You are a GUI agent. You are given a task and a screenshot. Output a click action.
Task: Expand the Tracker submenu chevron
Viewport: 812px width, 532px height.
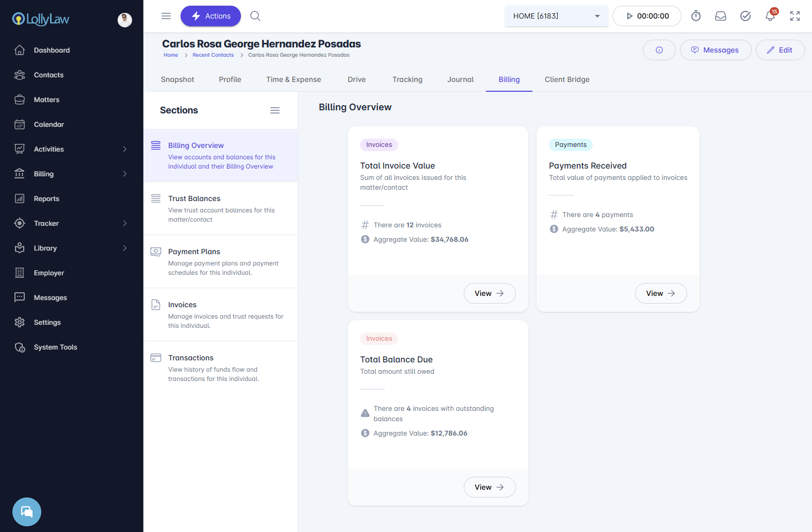pyautogui.click(x=125, y=223)
